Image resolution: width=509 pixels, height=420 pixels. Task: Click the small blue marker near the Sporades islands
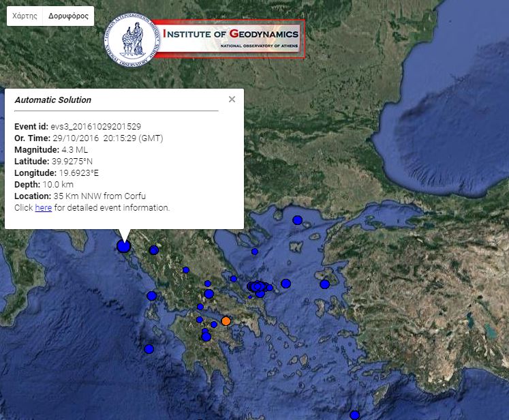[x=255, y=252]
